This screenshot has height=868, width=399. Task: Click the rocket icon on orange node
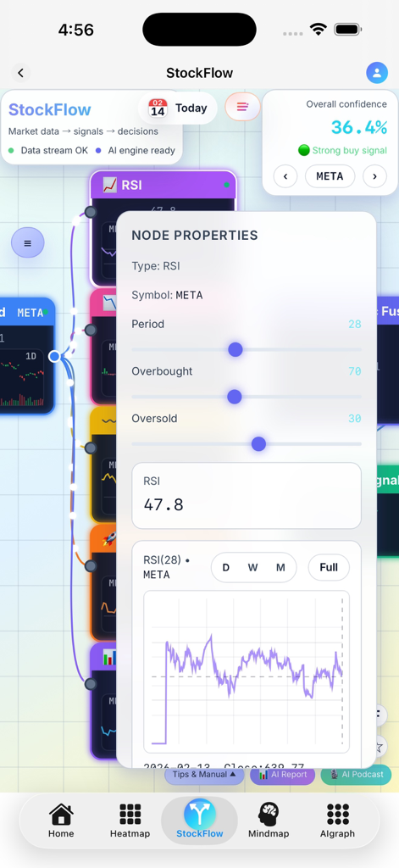tap(109, 539)
